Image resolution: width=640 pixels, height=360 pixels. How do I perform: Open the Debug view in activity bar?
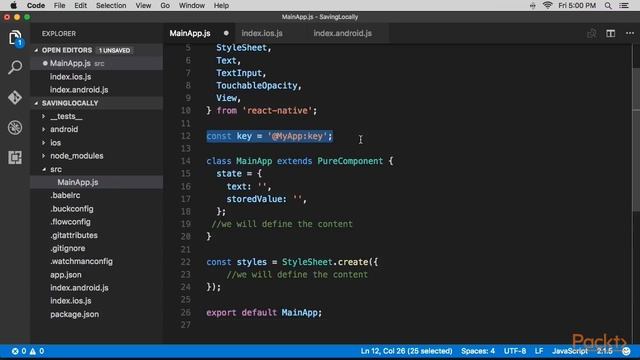(x=15, y=128)
